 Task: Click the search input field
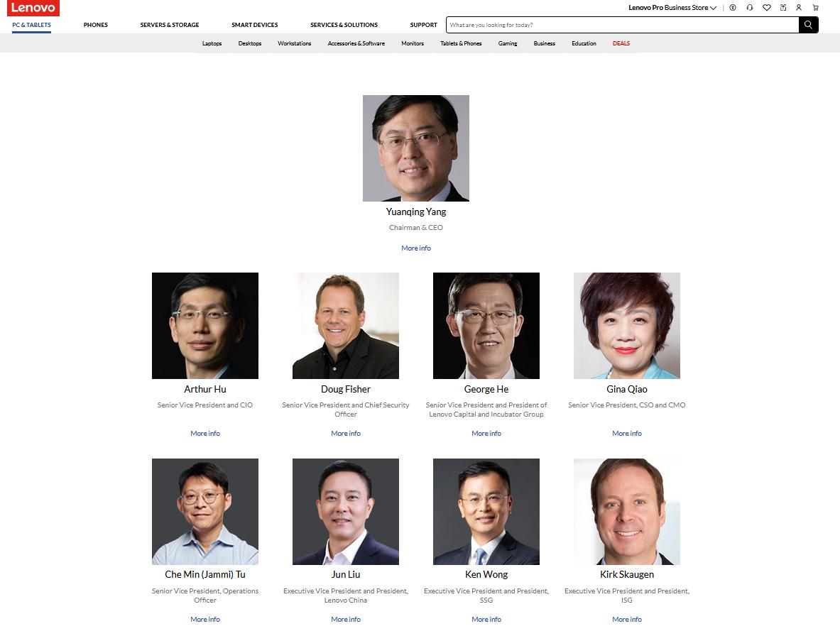pos(623,25)
